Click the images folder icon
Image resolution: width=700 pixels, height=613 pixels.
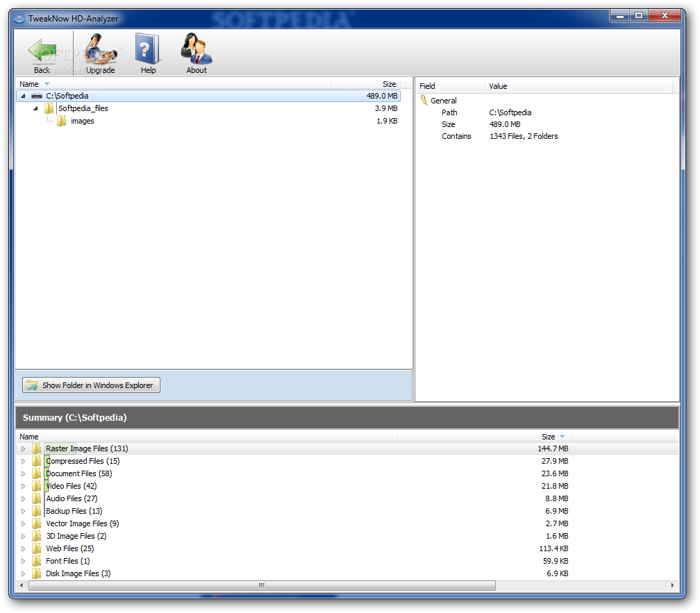tap(61, 121)
